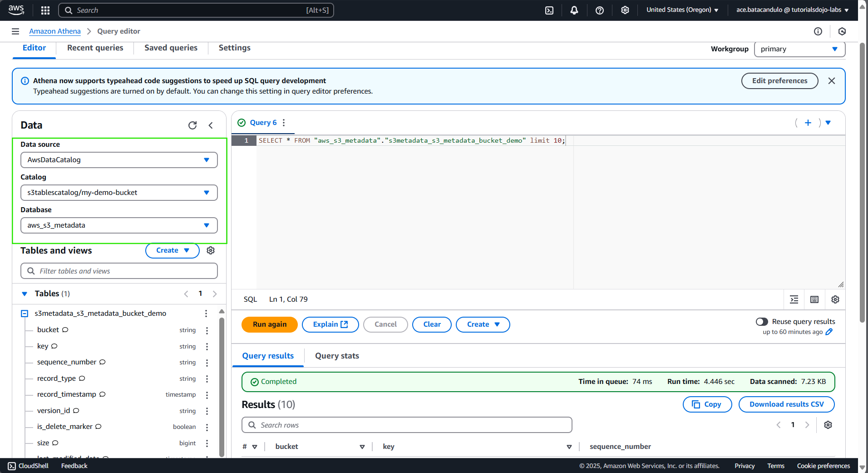Viewport: 868px width, 473px height.
Task: Open actions menu for s3metadata_s3_metadata_bucket_demo table
Action: tap(206, 314)
